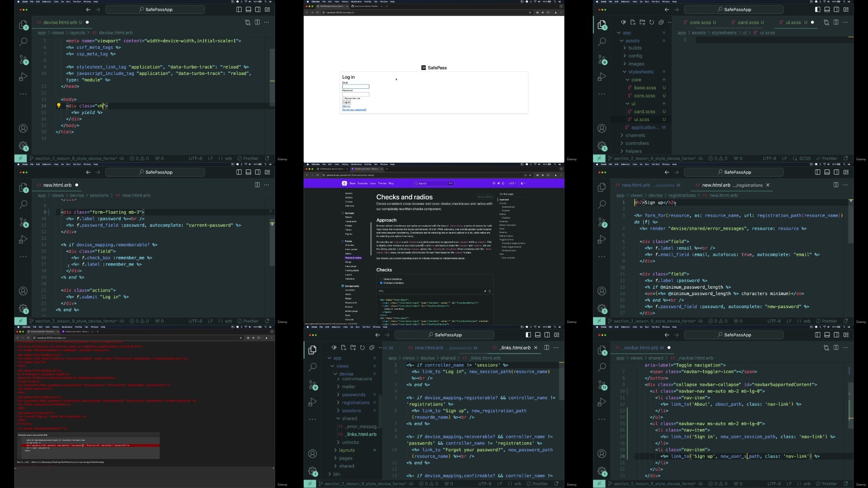Open Source Control with badge 11, _navbar window

tap(602, 385)
